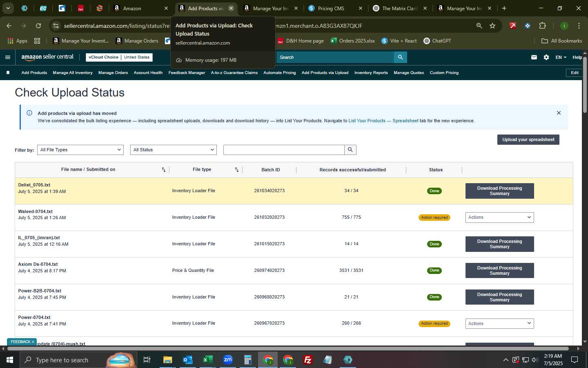
Task: Switch to The Matrix Clarif tab
Action: pos(399,8)
